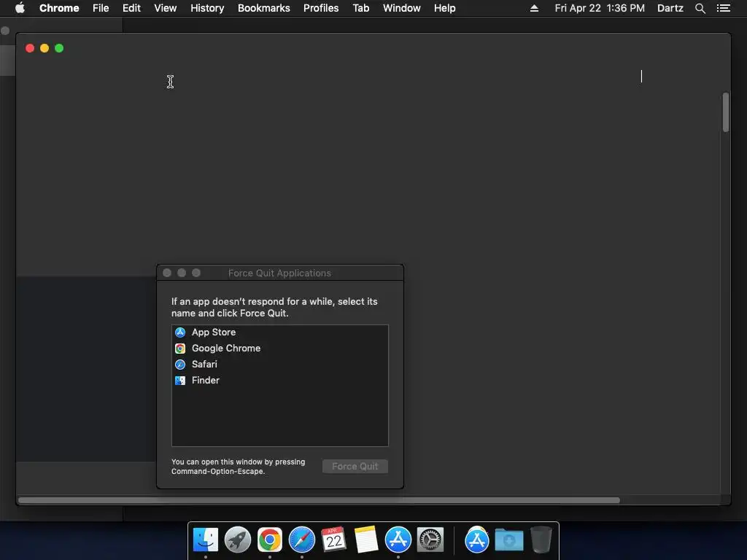
Task: Select Google Chrome in Force Quit list
Action: click(279, 349)
